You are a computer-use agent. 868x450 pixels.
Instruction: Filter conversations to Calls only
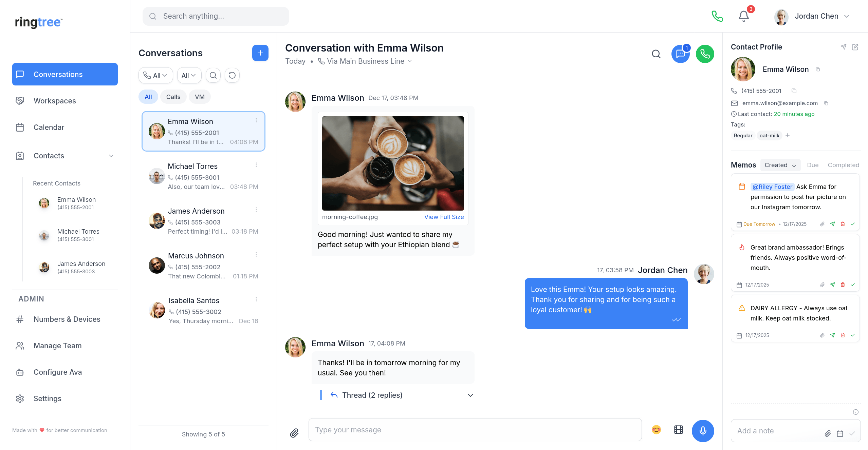point(173,97)
